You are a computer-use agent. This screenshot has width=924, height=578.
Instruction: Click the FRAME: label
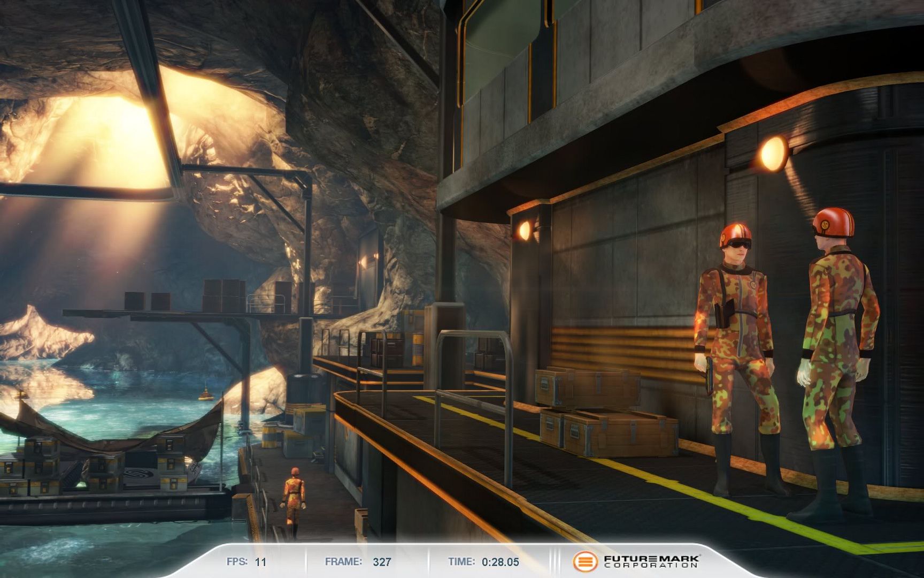[x=343, y=561]
